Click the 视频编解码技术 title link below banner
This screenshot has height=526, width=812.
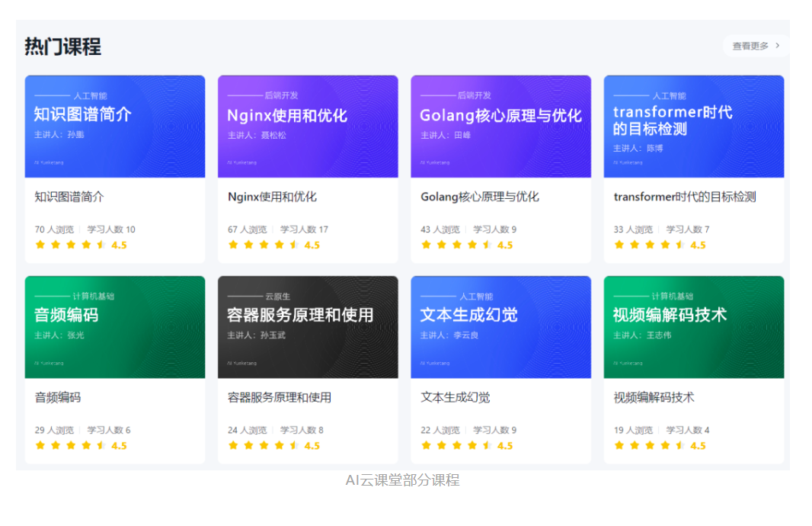point(654,397)
